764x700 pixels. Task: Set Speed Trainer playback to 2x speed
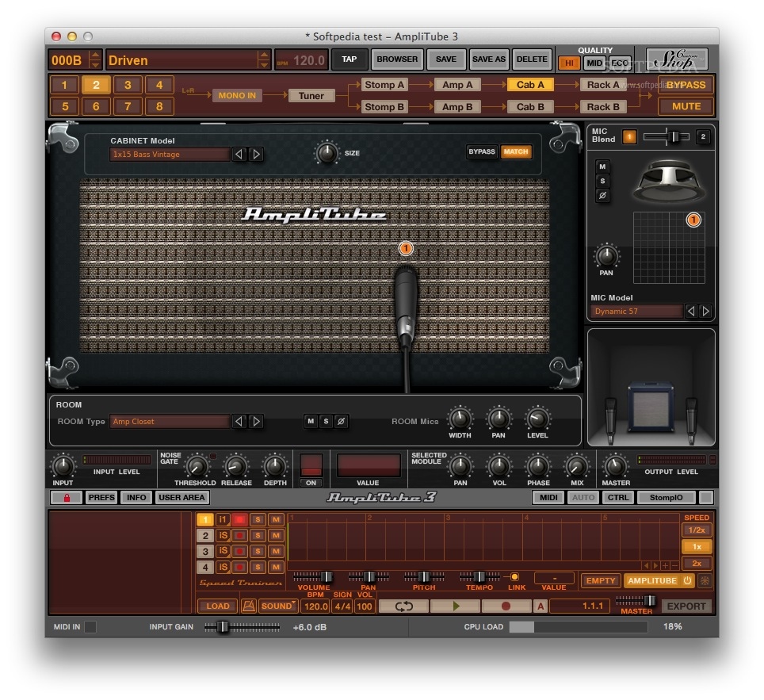pyautogui.click(x=696, y=563)
